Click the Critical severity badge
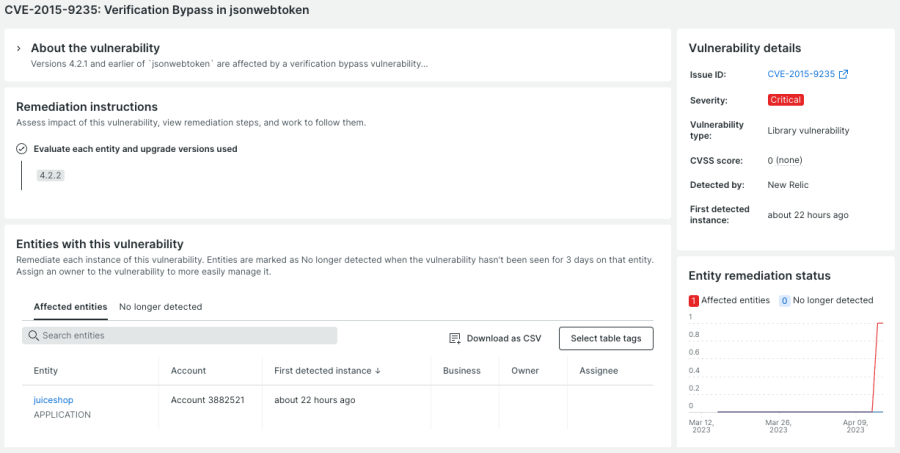900x453 pixels. (786, 100)
